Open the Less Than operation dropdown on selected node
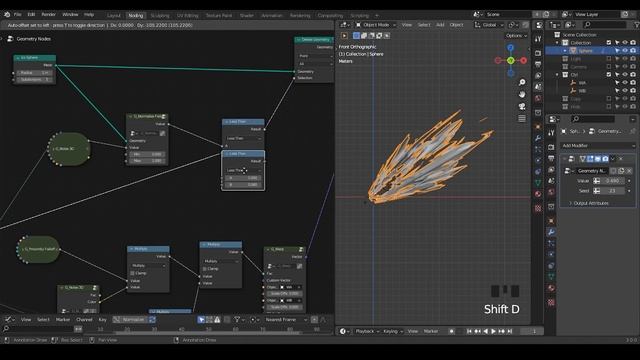640x360 pixels. point(243,170)
